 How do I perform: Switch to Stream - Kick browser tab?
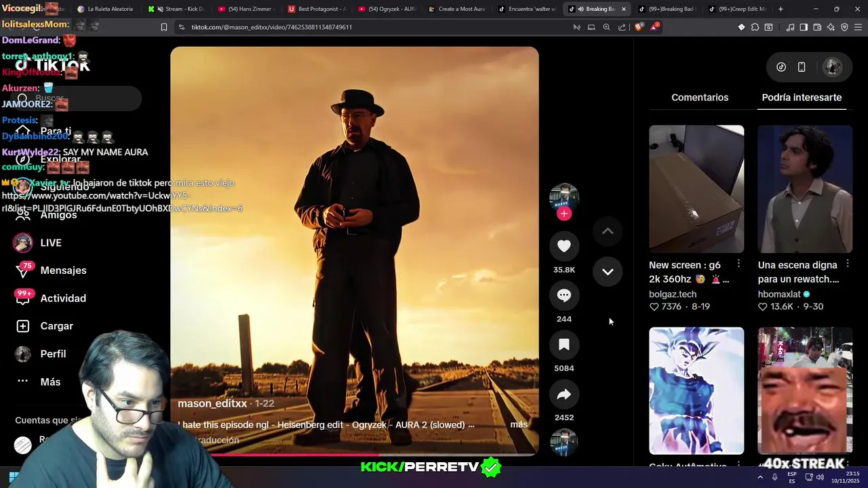tap(178, 9)
